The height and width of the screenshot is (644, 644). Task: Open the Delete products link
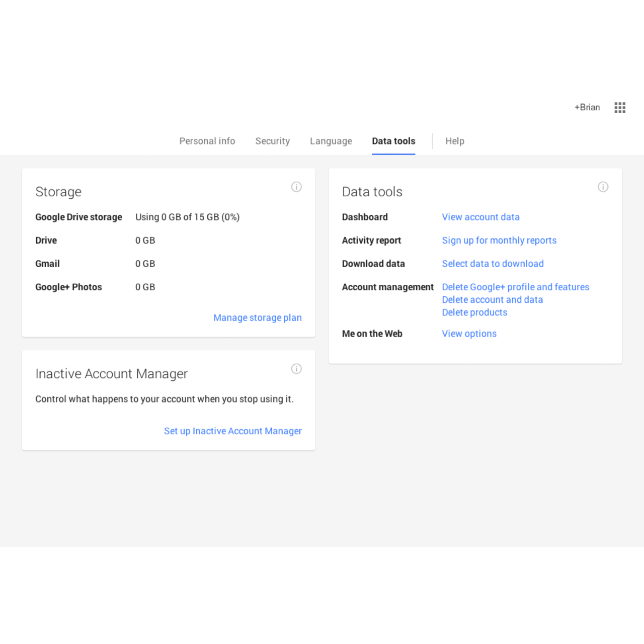[474, 312]
